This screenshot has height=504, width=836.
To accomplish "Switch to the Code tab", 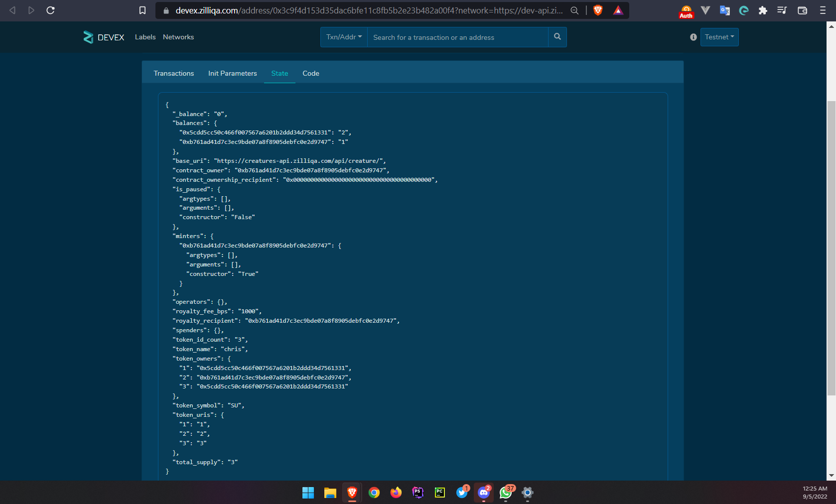I will (311, 73).
